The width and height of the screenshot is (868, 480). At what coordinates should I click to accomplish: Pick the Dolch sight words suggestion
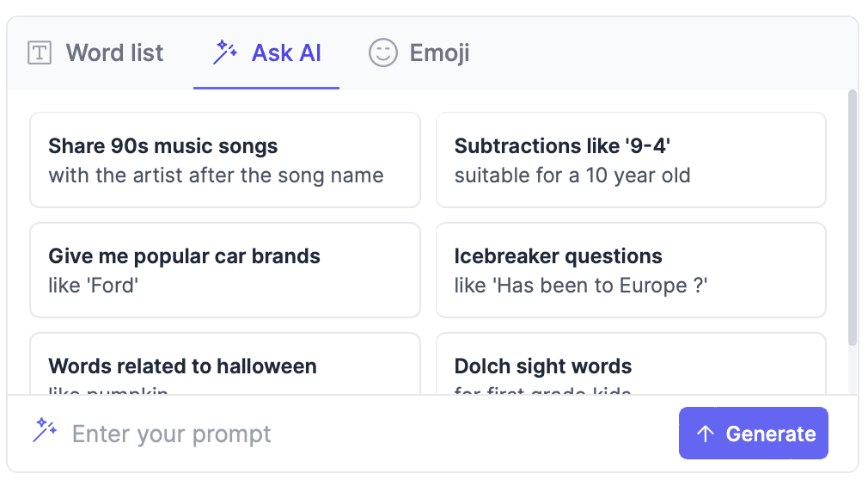point(631,366)
